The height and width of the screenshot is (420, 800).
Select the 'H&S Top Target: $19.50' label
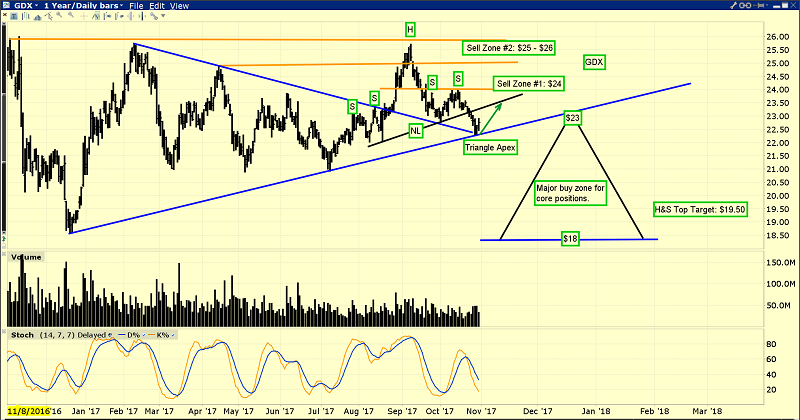(x=700, y=209)
